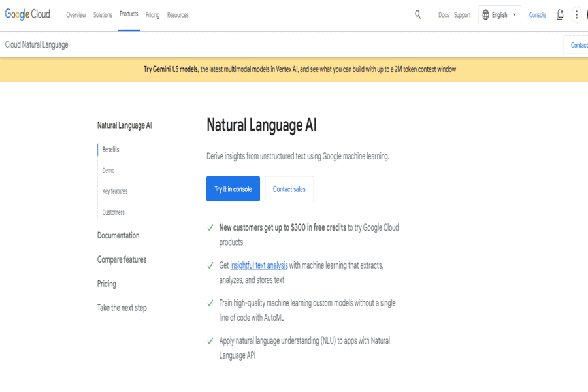The width and height of the screenshot is (588, 392).
Task: Jump to Demo in the sidebar
Action: tap(108, 171)
